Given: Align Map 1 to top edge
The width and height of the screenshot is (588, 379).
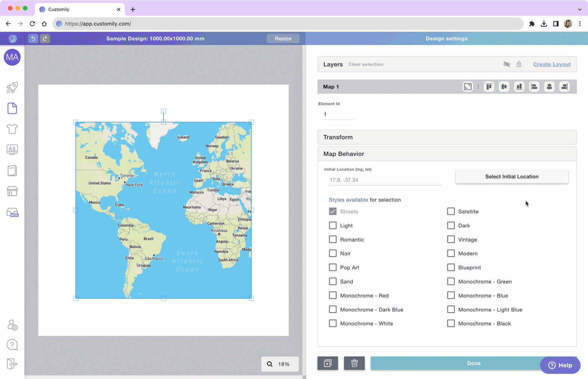Looking at the screenshot, I should 489,87.
